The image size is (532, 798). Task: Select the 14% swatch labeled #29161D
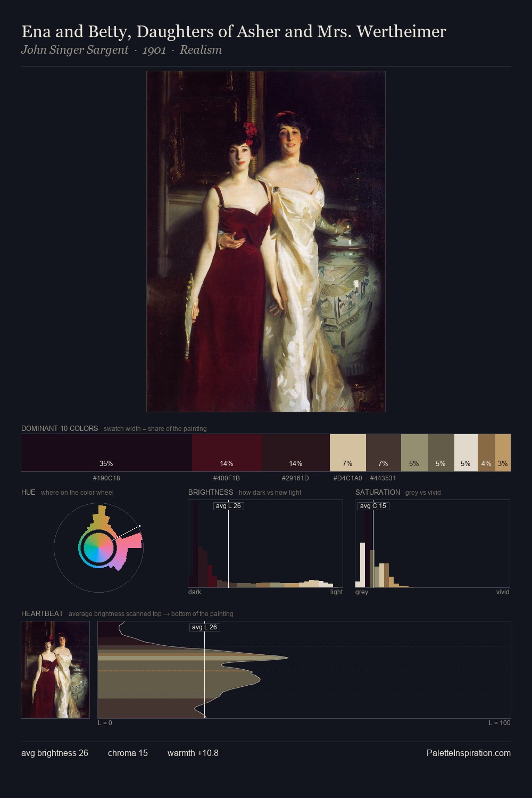tap(296, 453)
